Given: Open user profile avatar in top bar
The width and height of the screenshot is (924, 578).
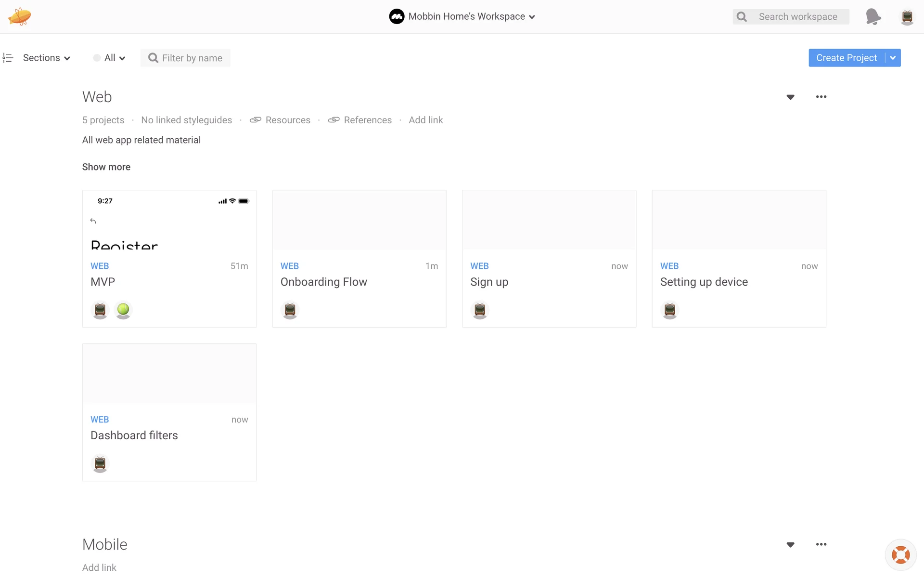Looking at the screenshot, I should [x=907, y=17].
